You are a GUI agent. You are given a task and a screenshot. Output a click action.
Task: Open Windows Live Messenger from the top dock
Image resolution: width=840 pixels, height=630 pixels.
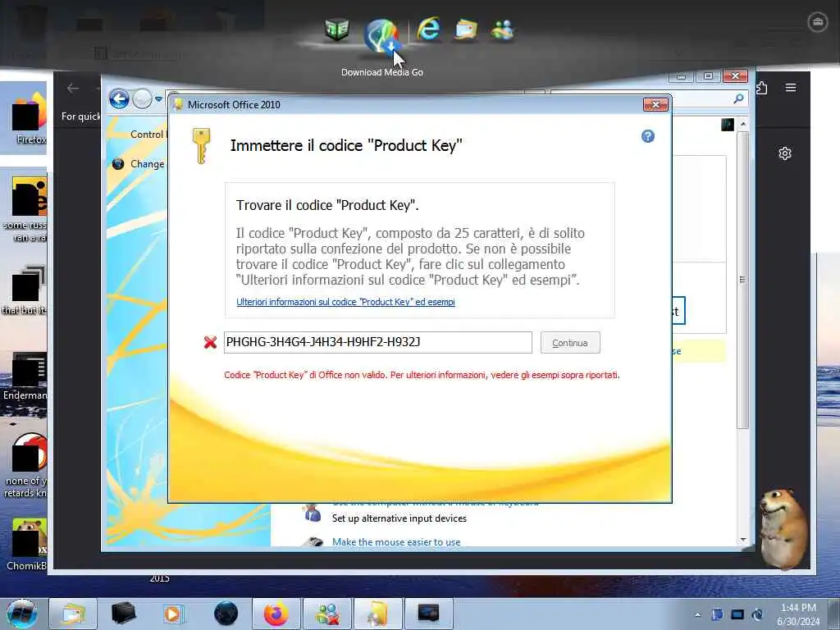pyautogui.click(x=503, y=30)
